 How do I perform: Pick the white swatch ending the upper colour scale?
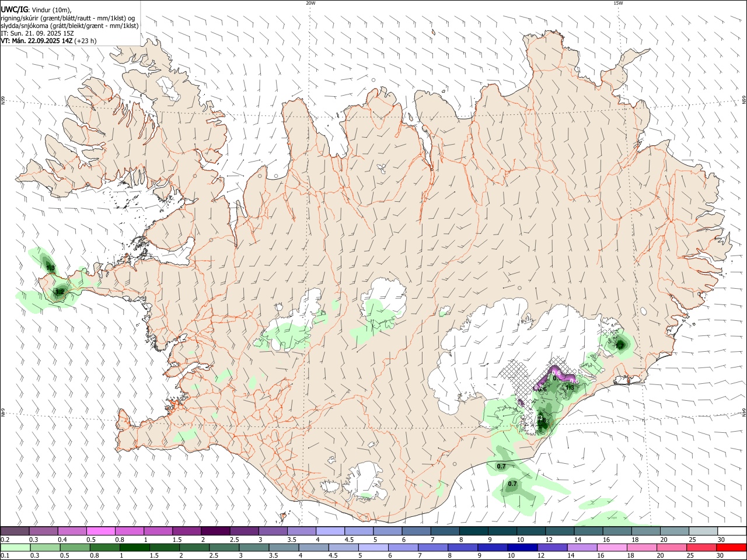[731, 531]
